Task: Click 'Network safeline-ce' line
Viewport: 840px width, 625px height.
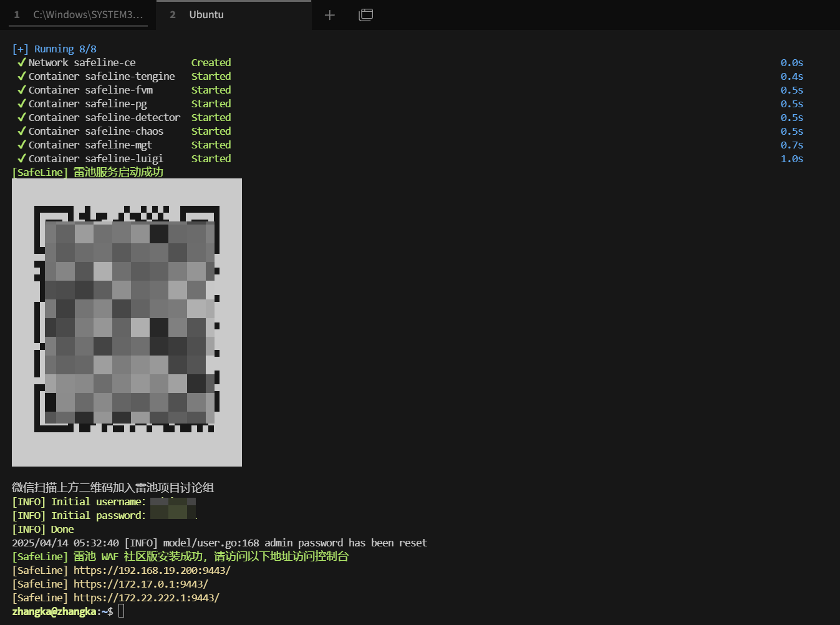Action: pos(82,62)
